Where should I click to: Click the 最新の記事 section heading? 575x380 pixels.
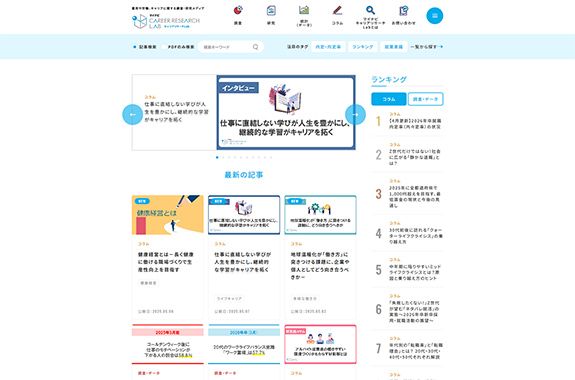[244, 175]
